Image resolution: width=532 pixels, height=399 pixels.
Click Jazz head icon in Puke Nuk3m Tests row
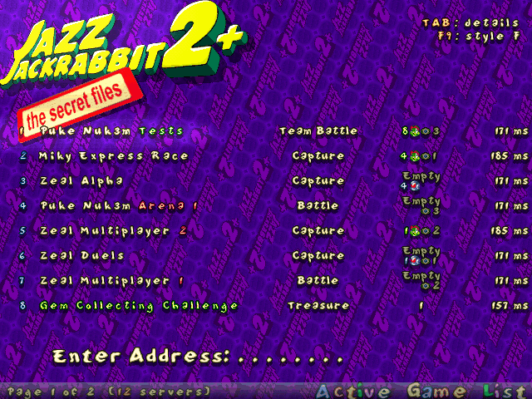(x=414, y=131)
